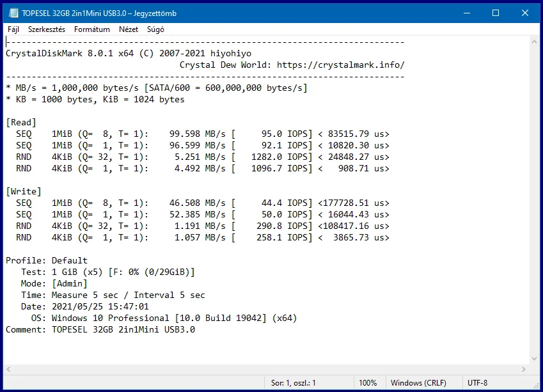Viewport: 543px width, 392px height.
Task: Click the CrystalDiskMark 8.0.1 x64 text
Action: pos(70,53)
